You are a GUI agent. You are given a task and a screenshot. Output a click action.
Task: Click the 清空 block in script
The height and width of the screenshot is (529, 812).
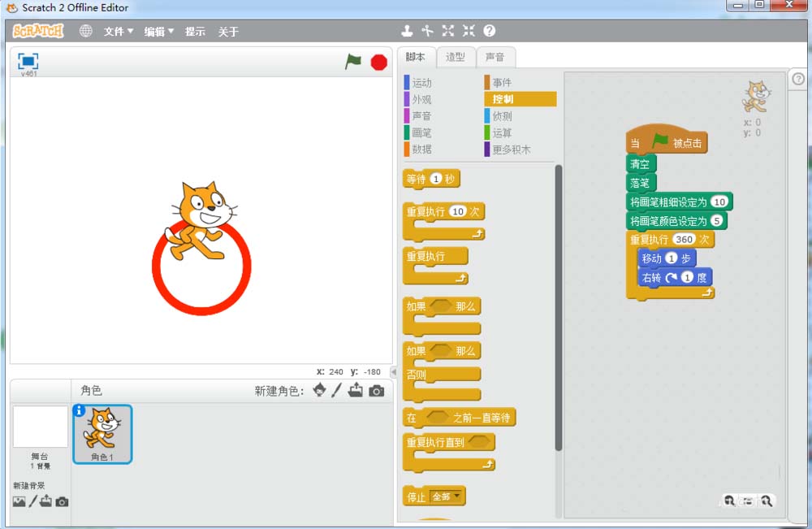[641, 164]
